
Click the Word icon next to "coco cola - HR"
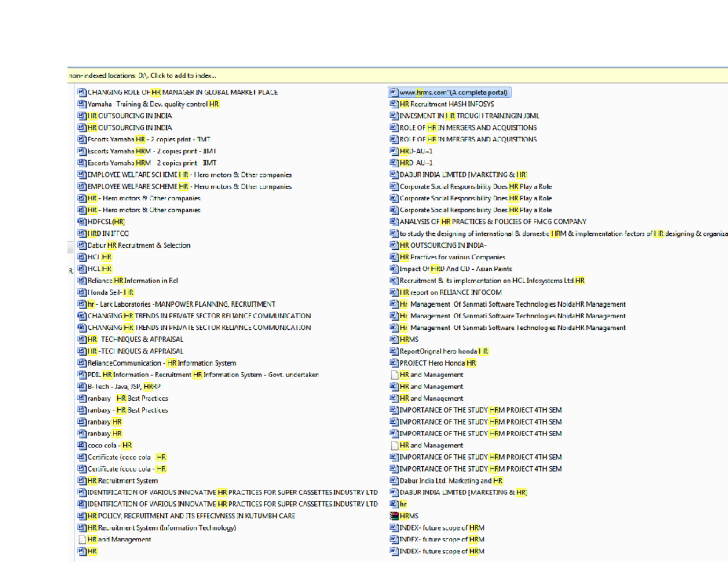(x=81, y=445)
